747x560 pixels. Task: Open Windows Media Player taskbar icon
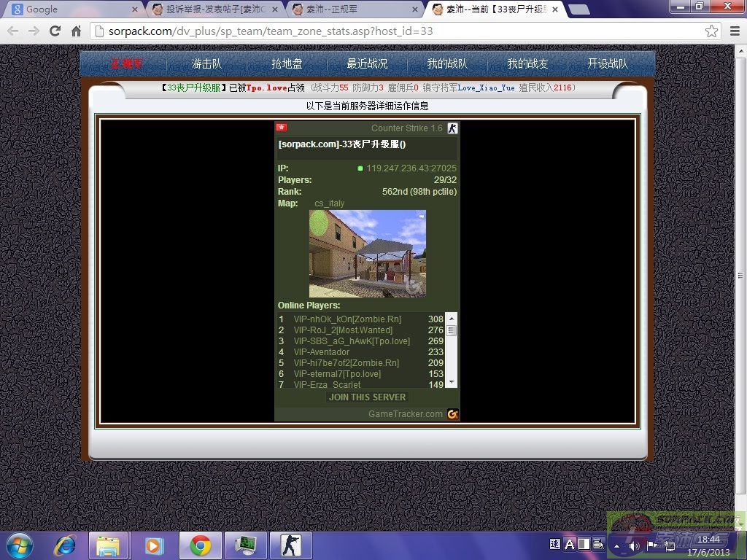tap(154, 545)
